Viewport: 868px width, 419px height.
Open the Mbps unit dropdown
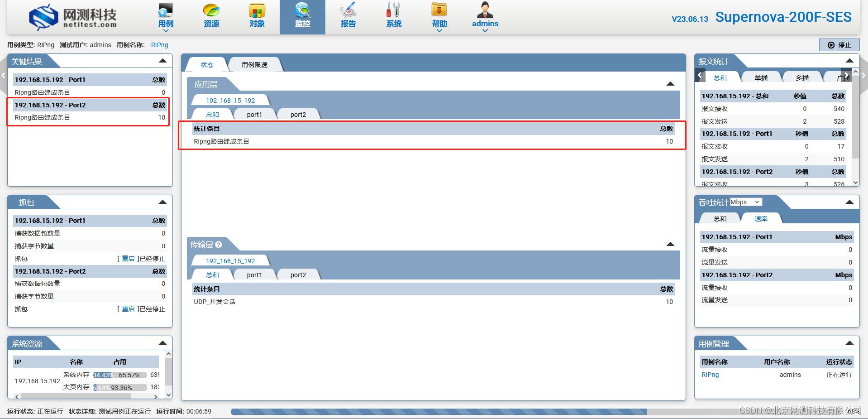(745, 202)
